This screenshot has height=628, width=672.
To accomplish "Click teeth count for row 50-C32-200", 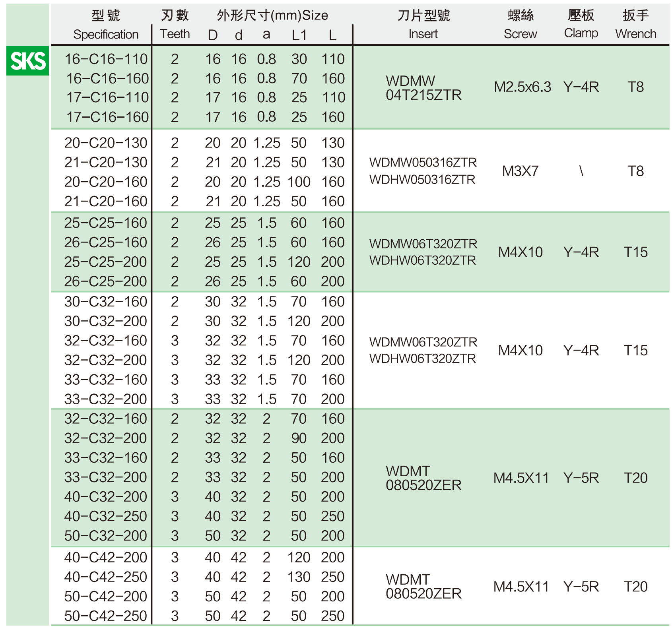I will pos(175,536).
